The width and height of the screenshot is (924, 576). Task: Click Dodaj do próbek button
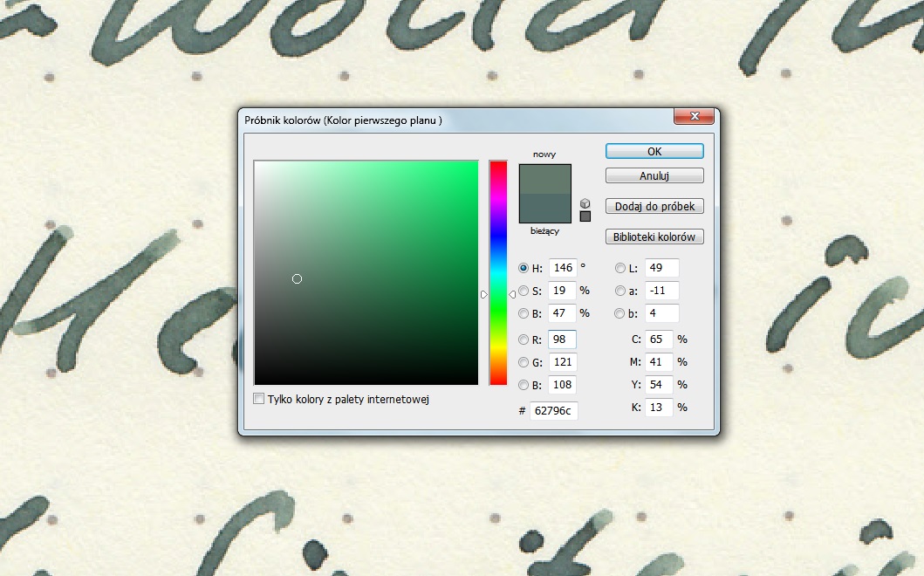click(x=654, y=207)
